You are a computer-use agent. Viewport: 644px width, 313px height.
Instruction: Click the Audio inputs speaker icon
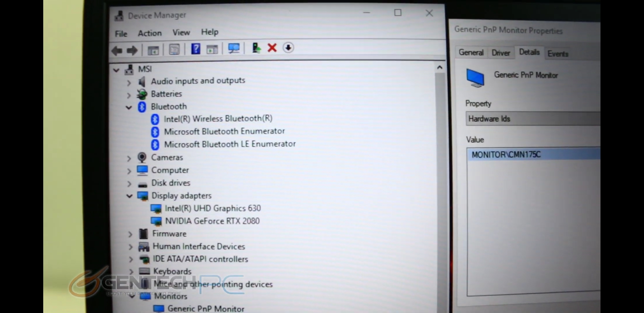142,82
